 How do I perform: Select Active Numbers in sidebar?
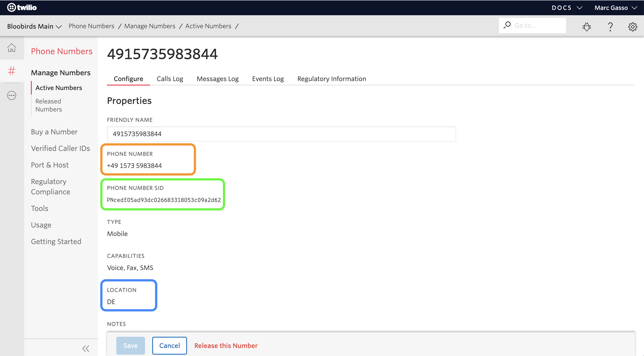click(58, 88)
